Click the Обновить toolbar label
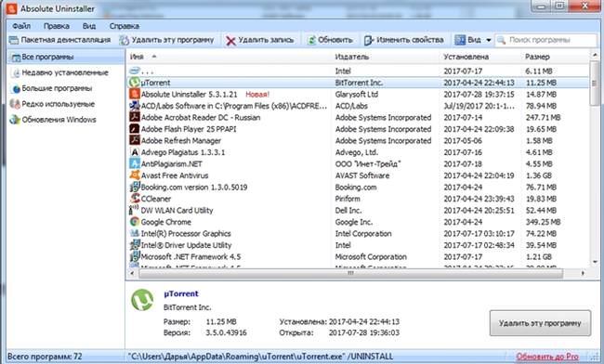Viewport: 604px width, 364px height. (335, 40)
